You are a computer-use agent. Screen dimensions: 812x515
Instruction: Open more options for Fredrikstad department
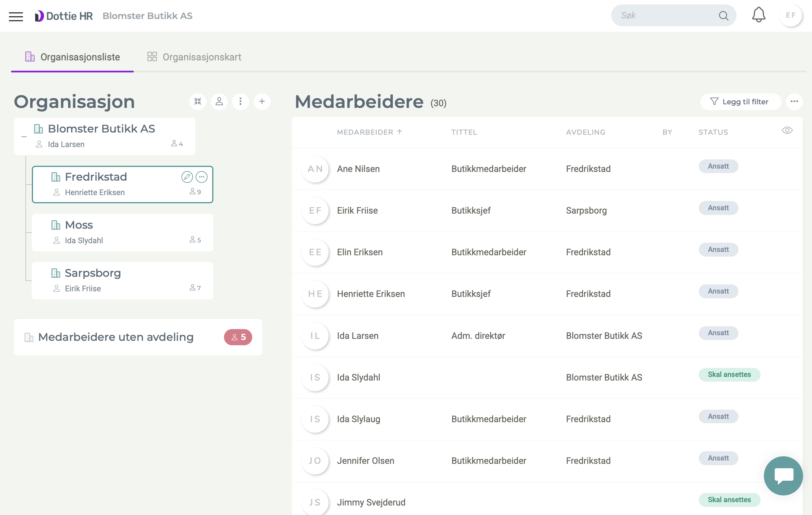202,176
